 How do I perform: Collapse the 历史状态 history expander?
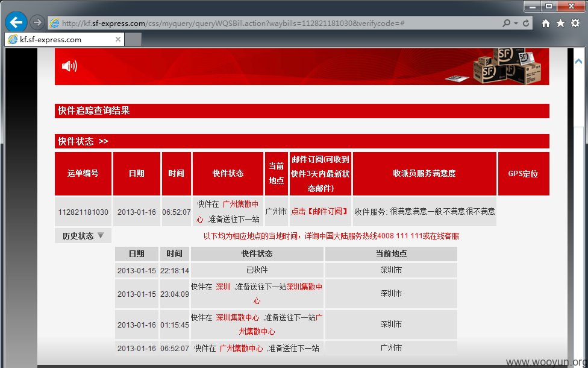pos(83,236)
